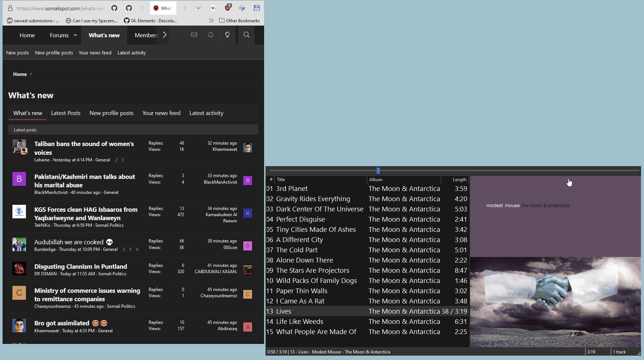Select track 09 'The Stars Are Projectors'

[367, 271]
